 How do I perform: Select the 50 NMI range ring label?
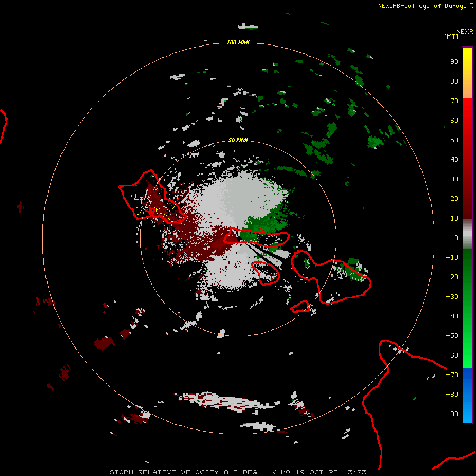coord(238,140)
